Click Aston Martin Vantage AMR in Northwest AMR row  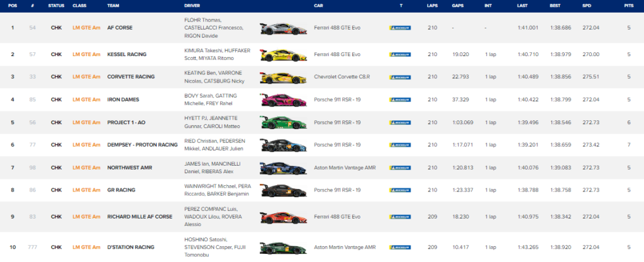tap(345, 168)
